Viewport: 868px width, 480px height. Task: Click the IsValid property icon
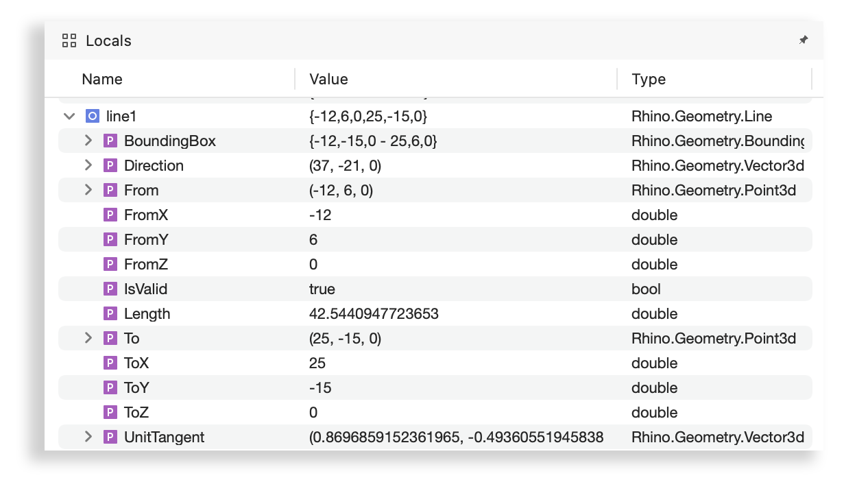pos(110,289)
